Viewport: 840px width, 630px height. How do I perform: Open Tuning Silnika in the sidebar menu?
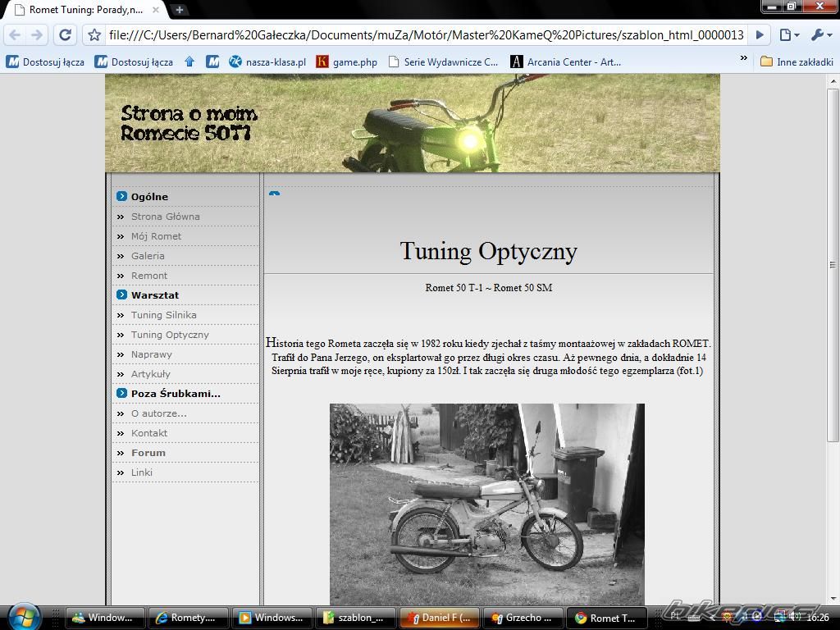[x=163, y=315]
